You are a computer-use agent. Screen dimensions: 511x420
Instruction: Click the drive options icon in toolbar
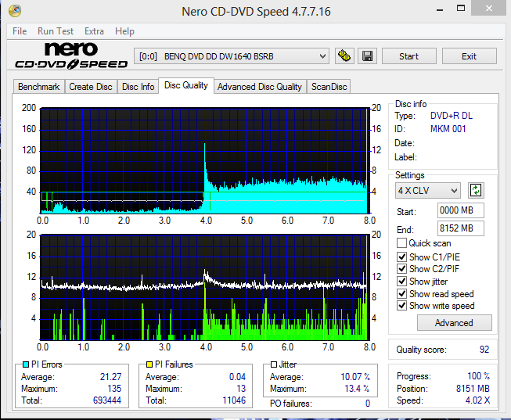tap(344, 56)
